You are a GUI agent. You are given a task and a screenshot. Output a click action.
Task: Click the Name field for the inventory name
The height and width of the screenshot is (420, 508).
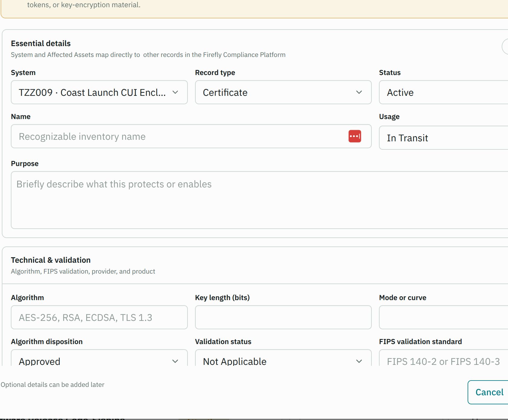[191, 136]
